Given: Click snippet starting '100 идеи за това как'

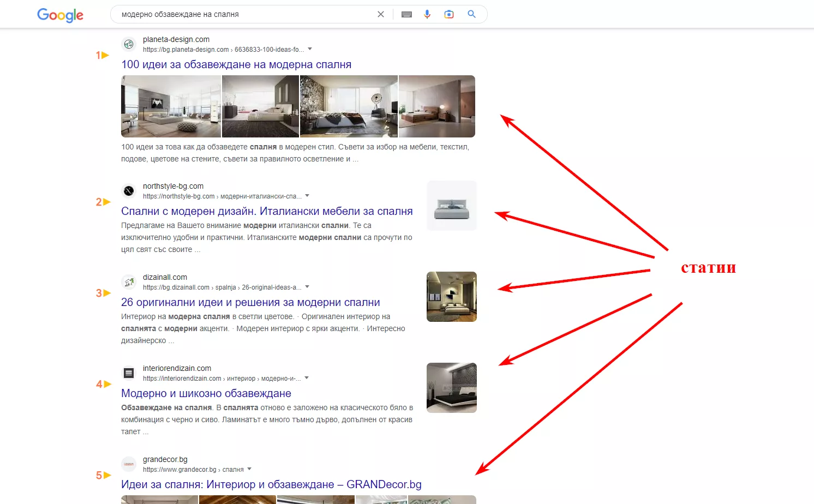Looking at the screenshot, I should click(x=295, y=153).
